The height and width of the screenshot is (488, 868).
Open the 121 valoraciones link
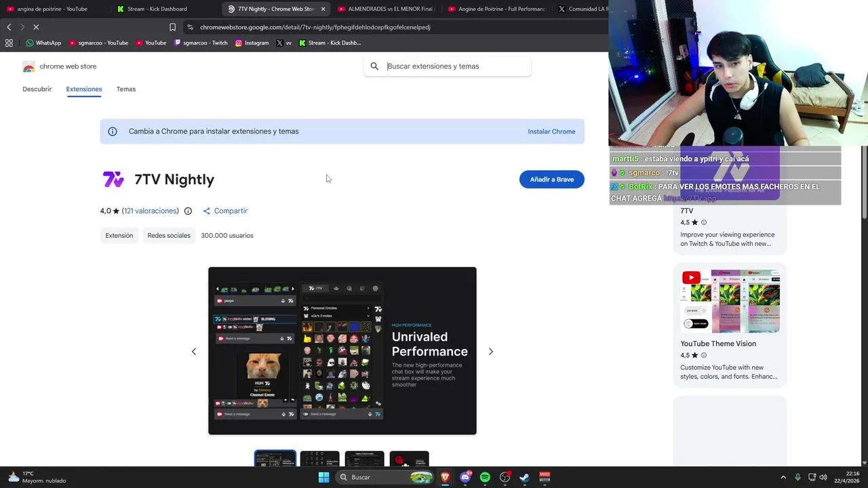151,211
